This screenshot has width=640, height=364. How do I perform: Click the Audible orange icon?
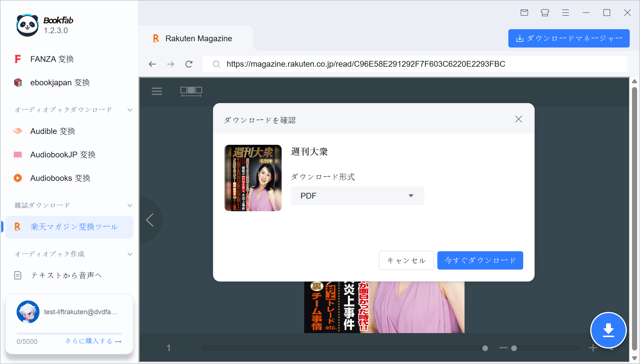18,131
